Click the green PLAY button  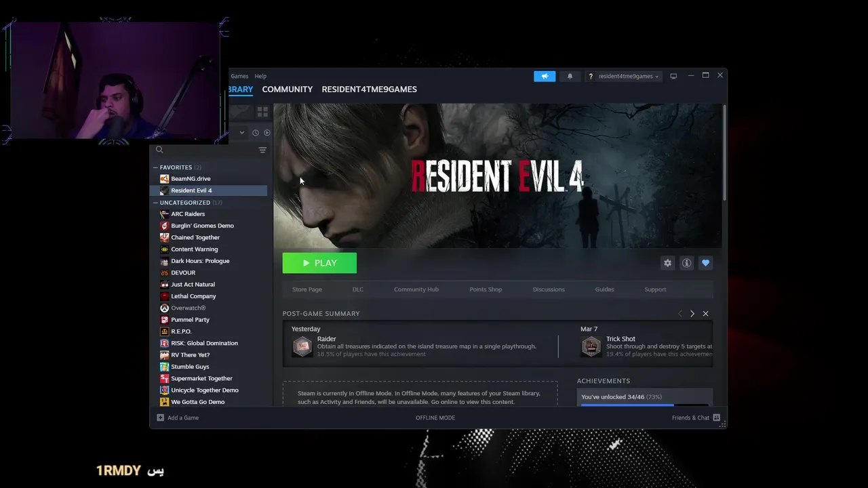click(x=319, y=263)
